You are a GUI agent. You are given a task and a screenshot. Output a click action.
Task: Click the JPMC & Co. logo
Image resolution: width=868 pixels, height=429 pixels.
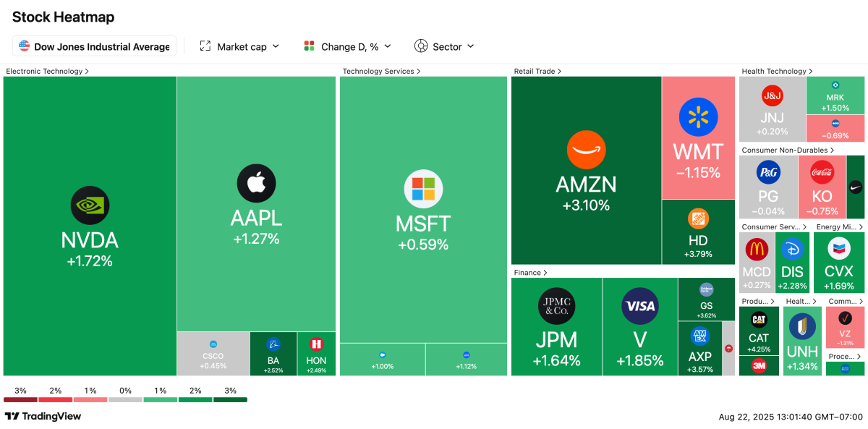point(557,305)
